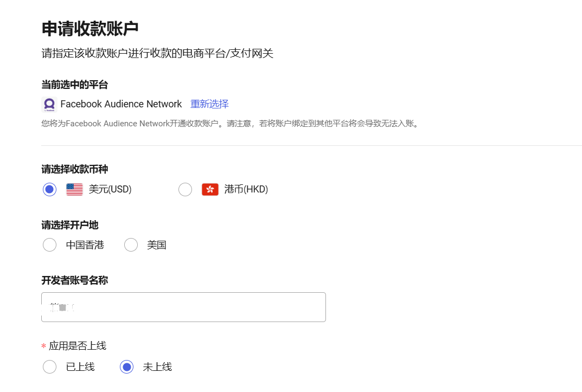Mark the app as 已上线 via radio button

click(49, 367)
